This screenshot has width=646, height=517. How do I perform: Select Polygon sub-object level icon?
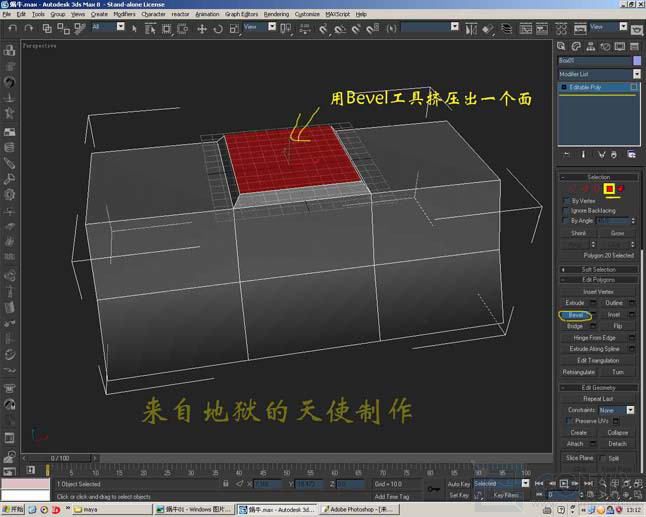609,189
